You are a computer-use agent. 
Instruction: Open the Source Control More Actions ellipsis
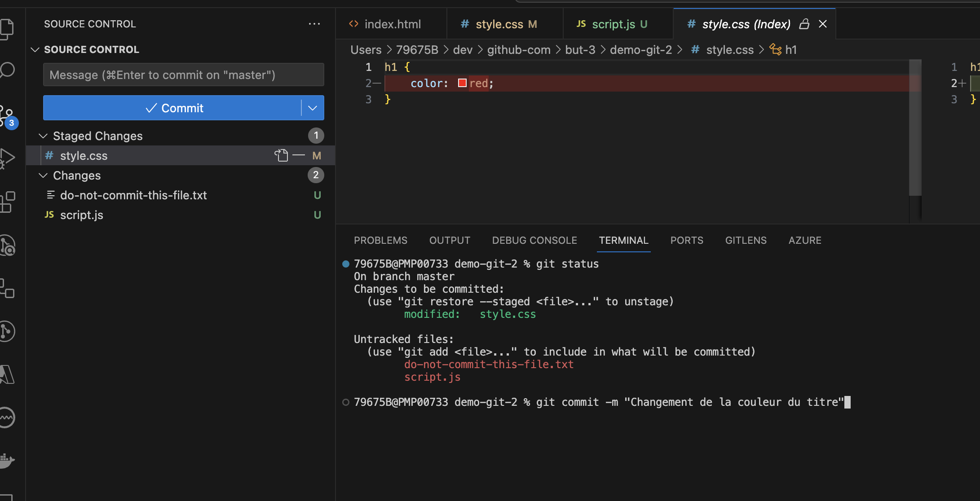click(314, 24)
